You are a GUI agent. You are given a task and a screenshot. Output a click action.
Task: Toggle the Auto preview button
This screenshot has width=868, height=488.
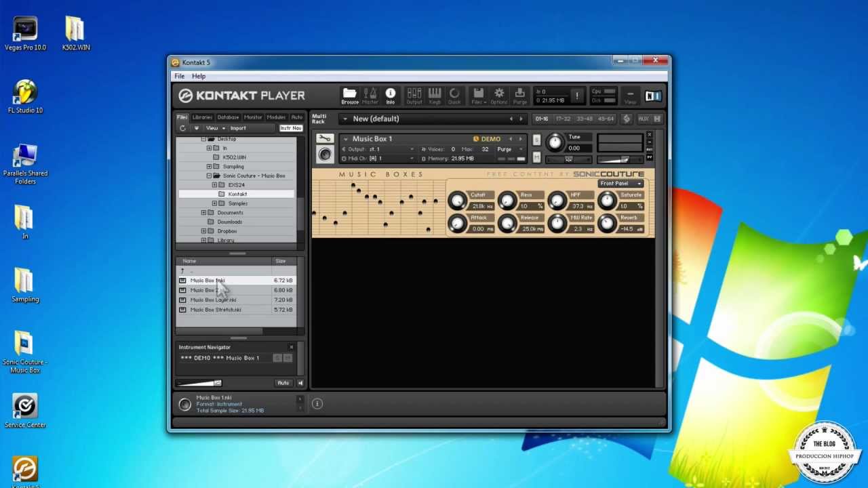point(283,383)
